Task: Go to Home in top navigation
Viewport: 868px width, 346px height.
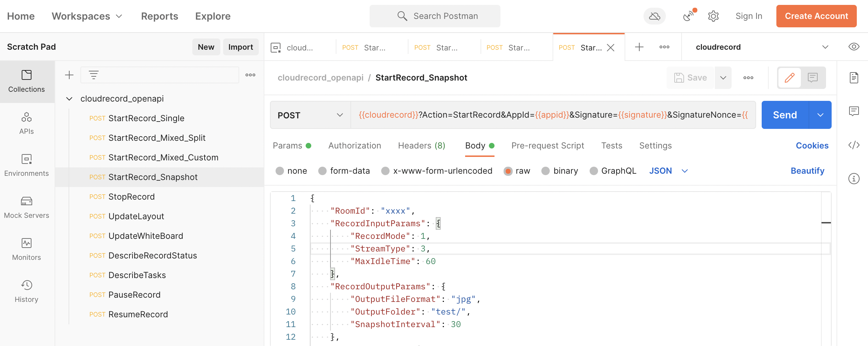Action: pyautogui.click(x=21, y=16)
